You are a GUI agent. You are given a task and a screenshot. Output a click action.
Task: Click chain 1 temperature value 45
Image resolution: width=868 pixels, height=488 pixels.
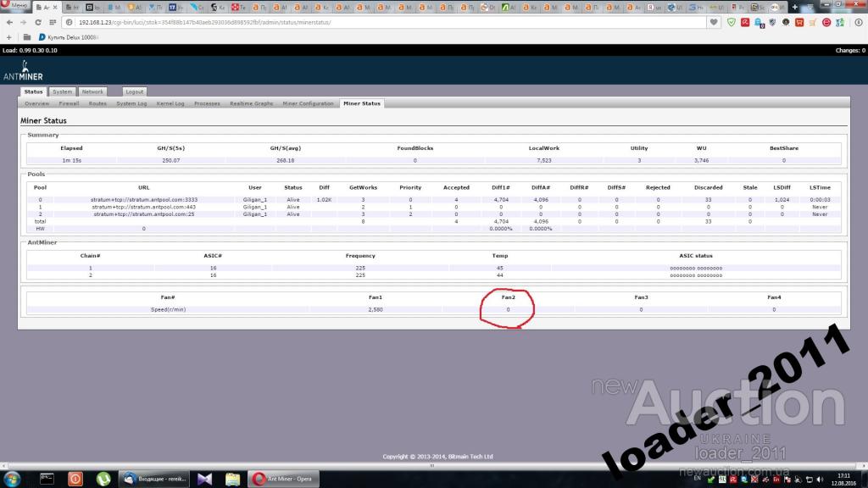coord(500,268)
